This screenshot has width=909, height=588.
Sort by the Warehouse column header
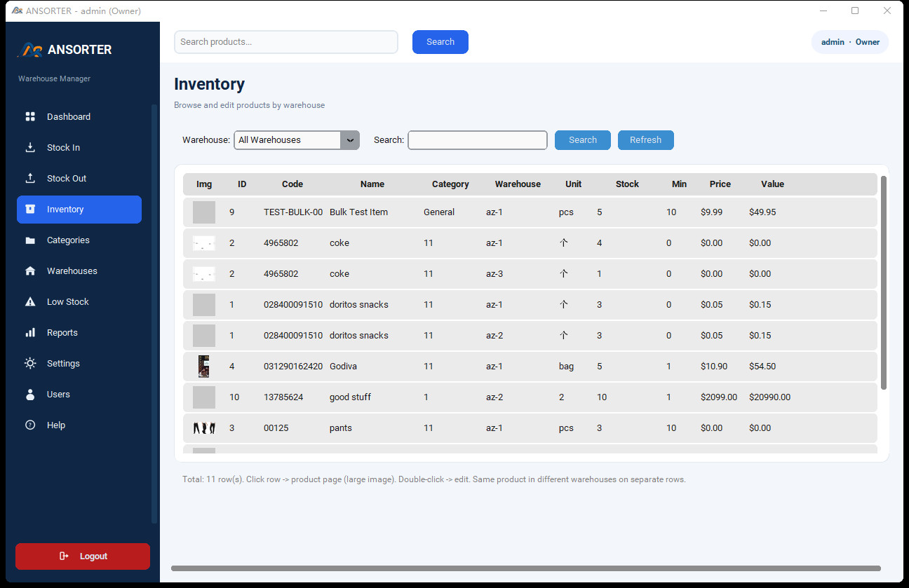[x=518, y=184]
